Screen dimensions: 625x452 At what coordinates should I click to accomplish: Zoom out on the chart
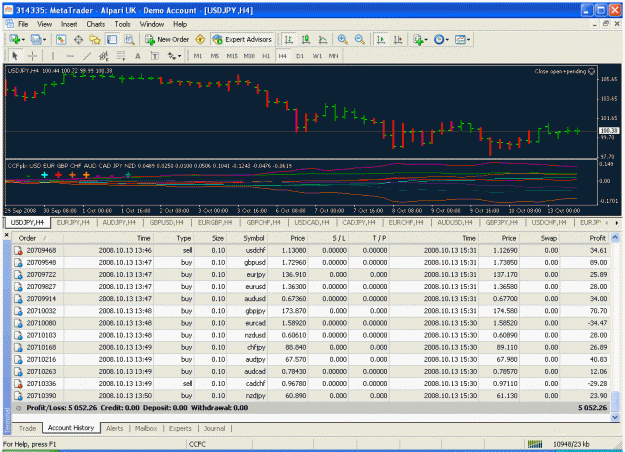coord(360,39)
